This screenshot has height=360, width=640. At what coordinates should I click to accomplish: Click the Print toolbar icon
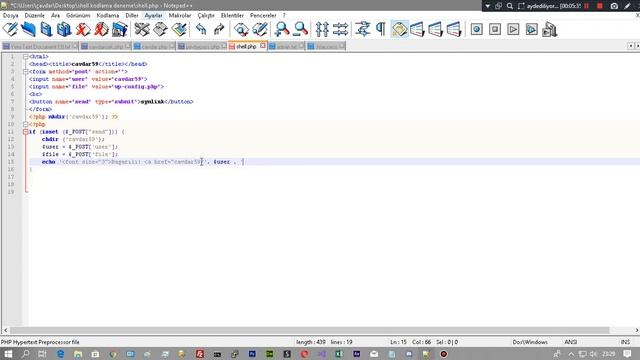[x=120, y=29]
